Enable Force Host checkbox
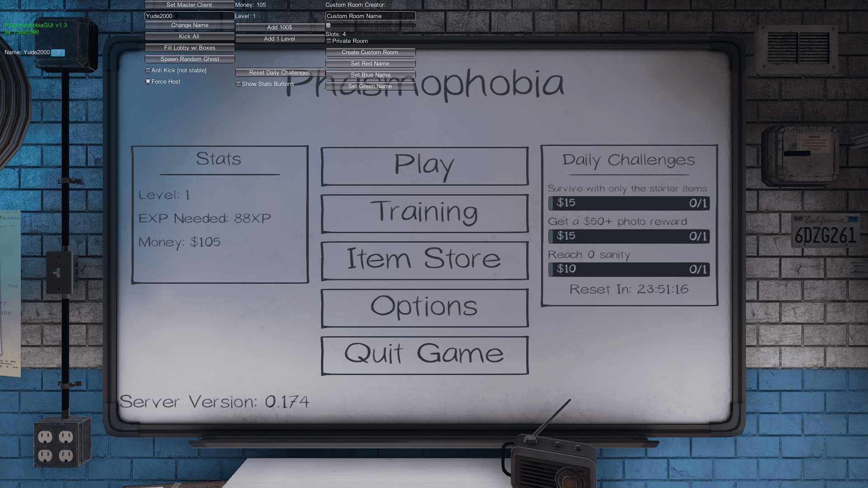 148,81
